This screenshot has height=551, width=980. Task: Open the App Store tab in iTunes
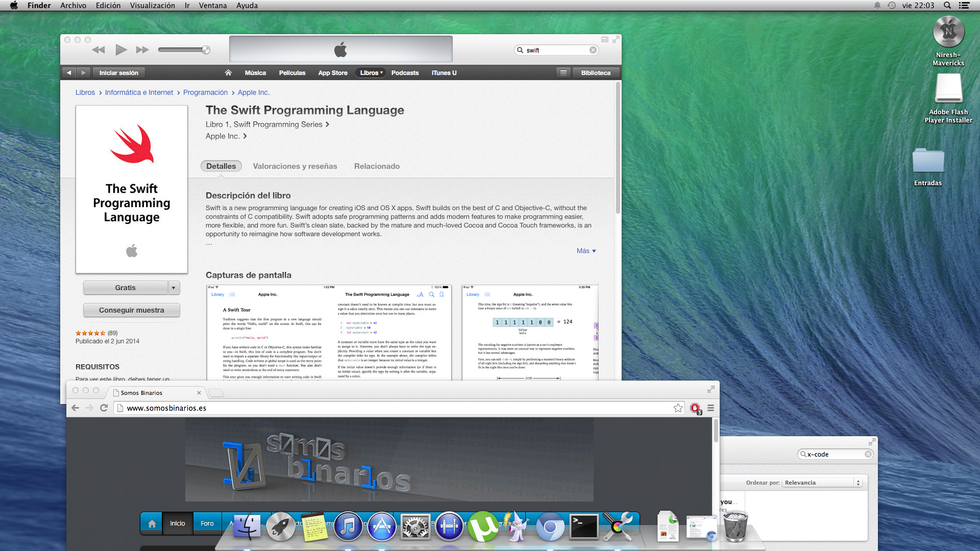[x=333, y=73]
